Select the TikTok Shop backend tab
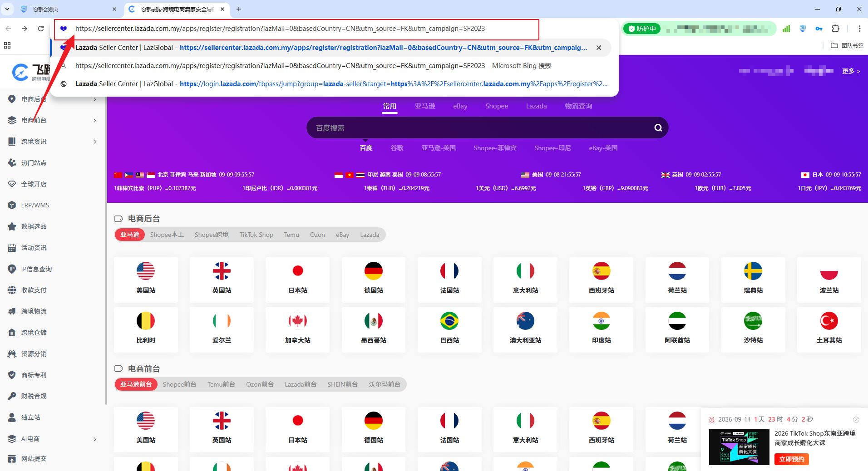 [256, 235]
